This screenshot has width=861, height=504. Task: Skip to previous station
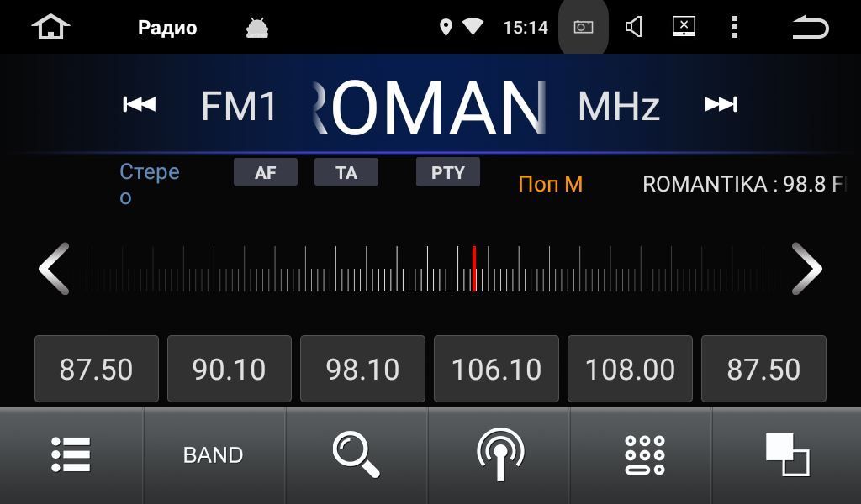(x=139, y=104)
